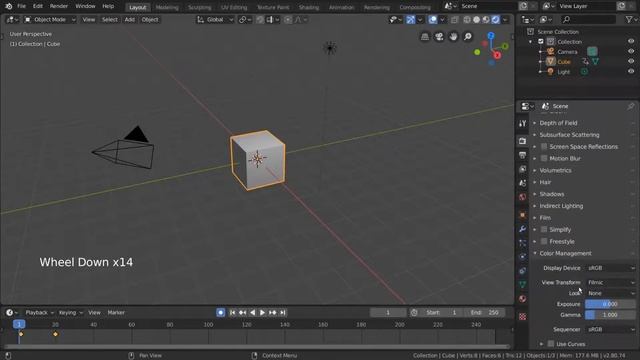This screenshot has width=640, height=360.
Task: Select rendered viewport shading
Action: [495, 20]
